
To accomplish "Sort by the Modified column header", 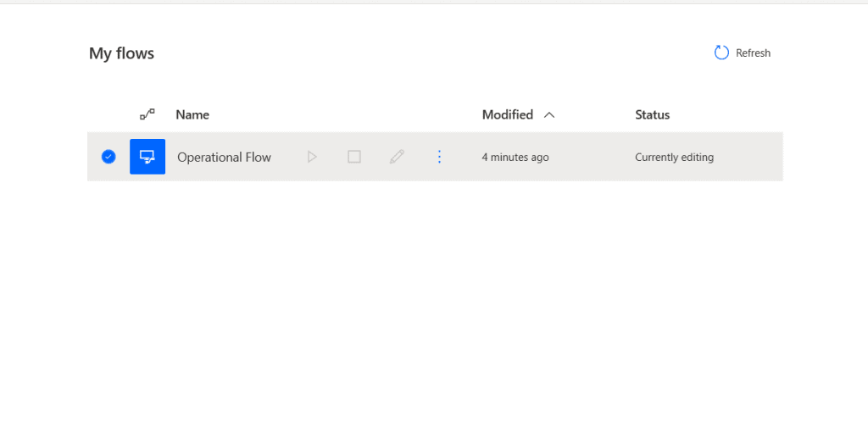I will tap(507, 114).
